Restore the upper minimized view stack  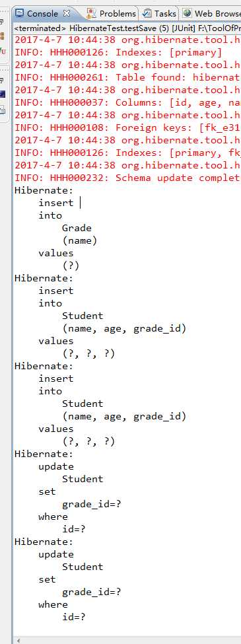2,21
